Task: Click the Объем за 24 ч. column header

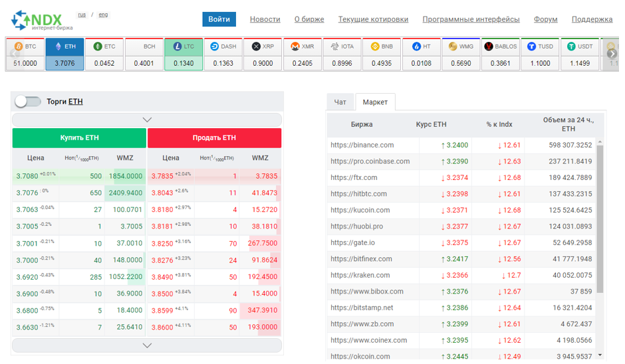Action: coord(568,124)
